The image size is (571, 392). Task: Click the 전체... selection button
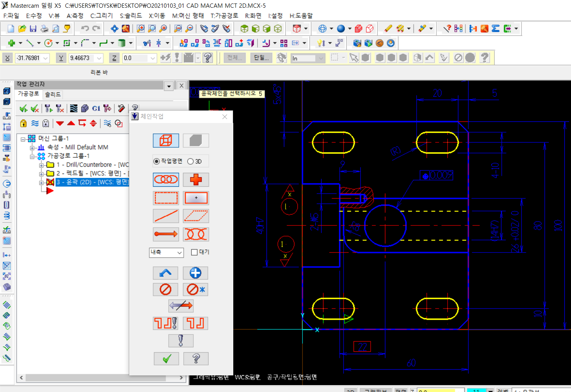pos(234,58)
